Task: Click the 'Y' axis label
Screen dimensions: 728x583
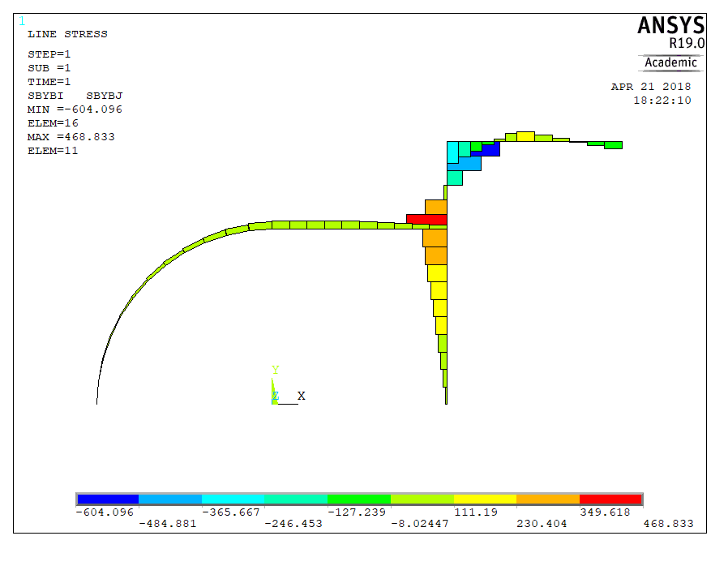Action: (276, 371)
